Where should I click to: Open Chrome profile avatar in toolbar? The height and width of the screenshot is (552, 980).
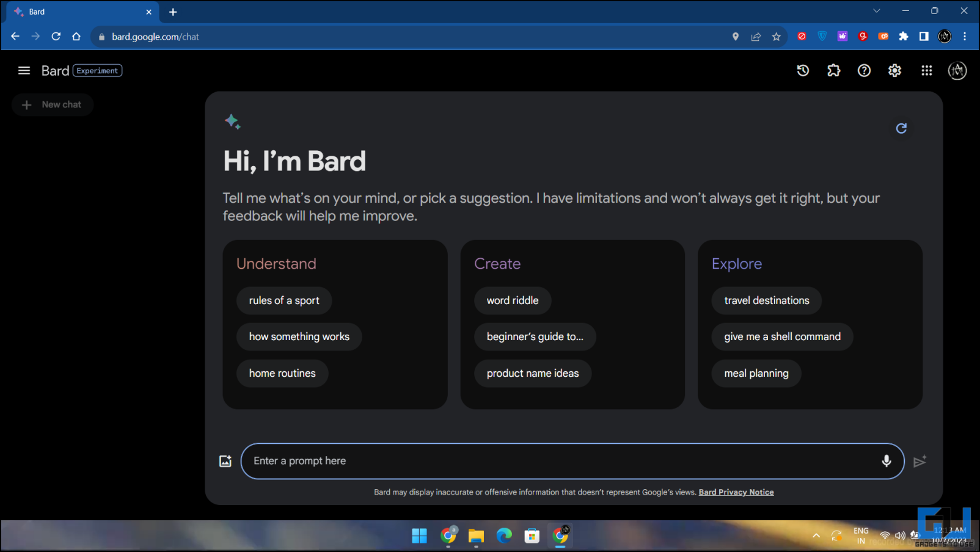click(945, 37)
